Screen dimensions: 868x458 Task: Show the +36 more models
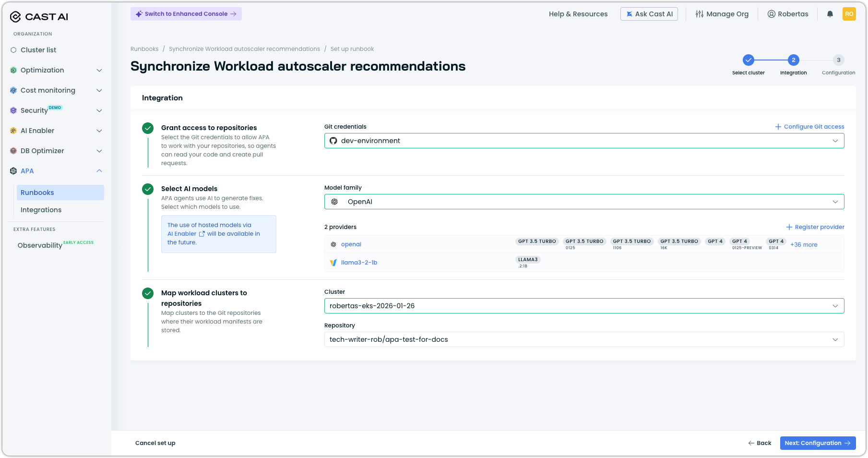click(x=804, y=245)
